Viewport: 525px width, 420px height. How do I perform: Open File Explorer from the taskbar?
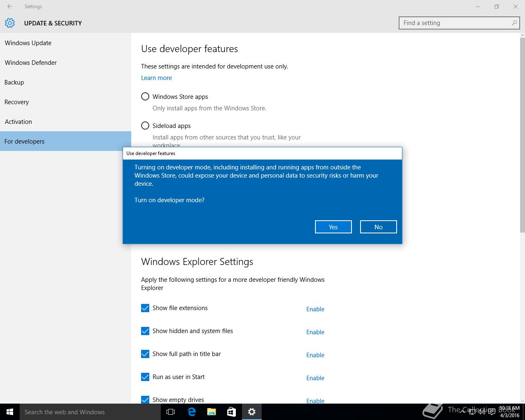pos(211,412)
